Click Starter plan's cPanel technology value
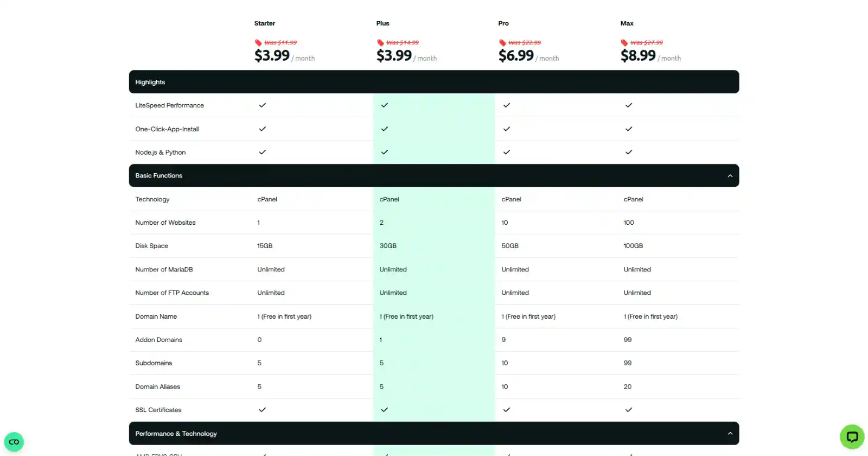The height and width of the screenshot is (456, 868). (267, 199)
